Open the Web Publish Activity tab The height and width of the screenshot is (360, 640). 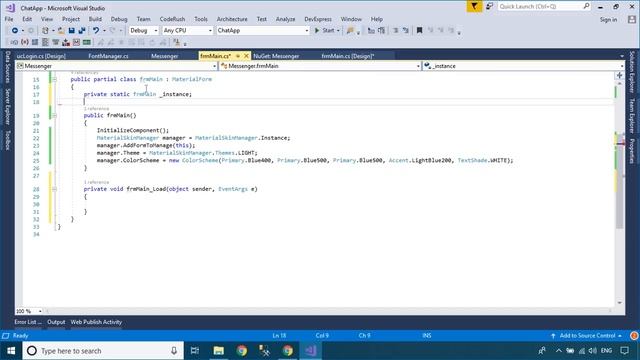(x=96, y=322)
